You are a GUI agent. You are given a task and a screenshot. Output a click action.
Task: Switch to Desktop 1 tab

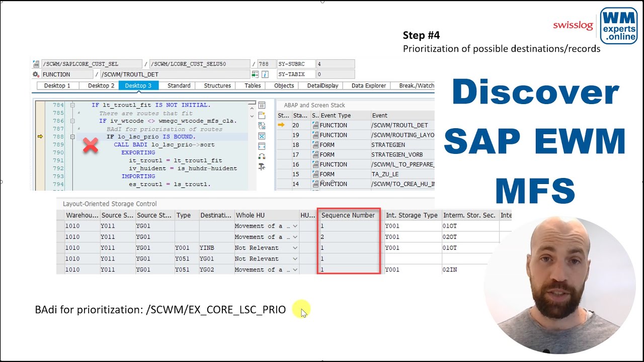pos(57,85)
